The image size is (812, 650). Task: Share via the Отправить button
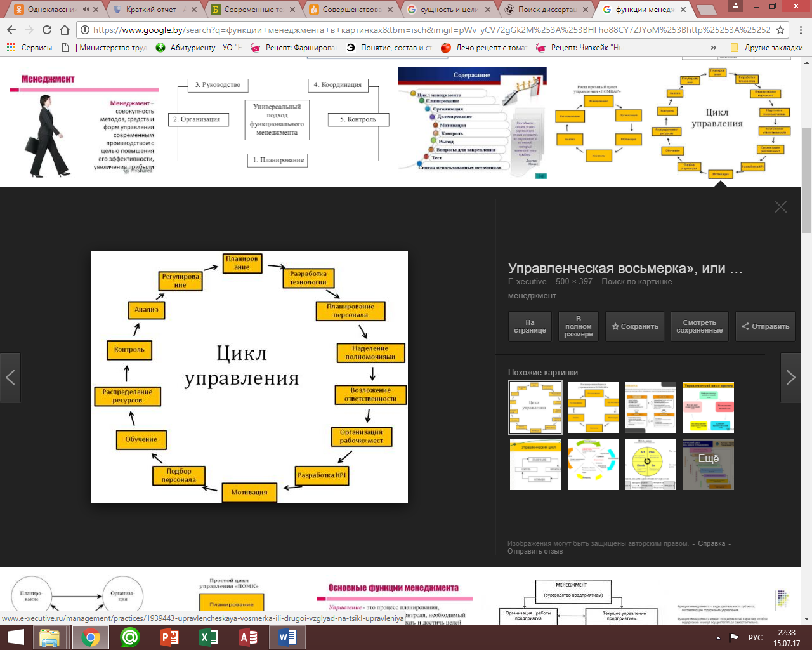coord(766,326)
